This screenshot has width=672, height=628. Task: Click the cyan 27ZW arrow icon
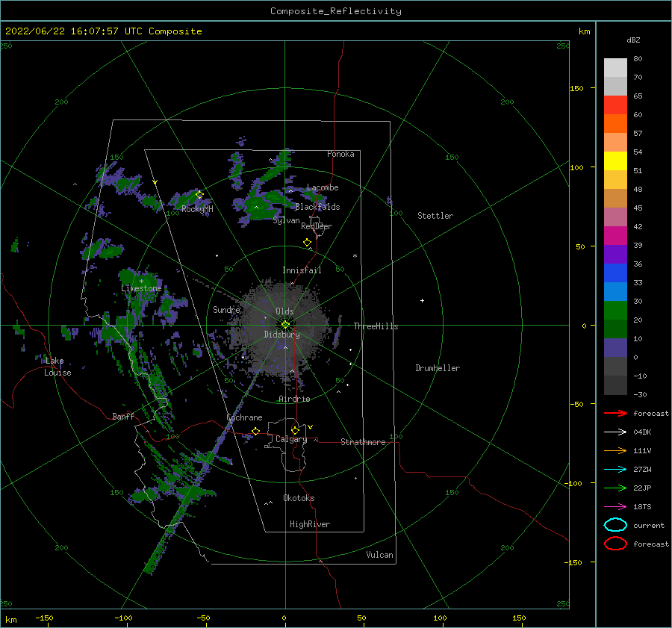(615, 470)
